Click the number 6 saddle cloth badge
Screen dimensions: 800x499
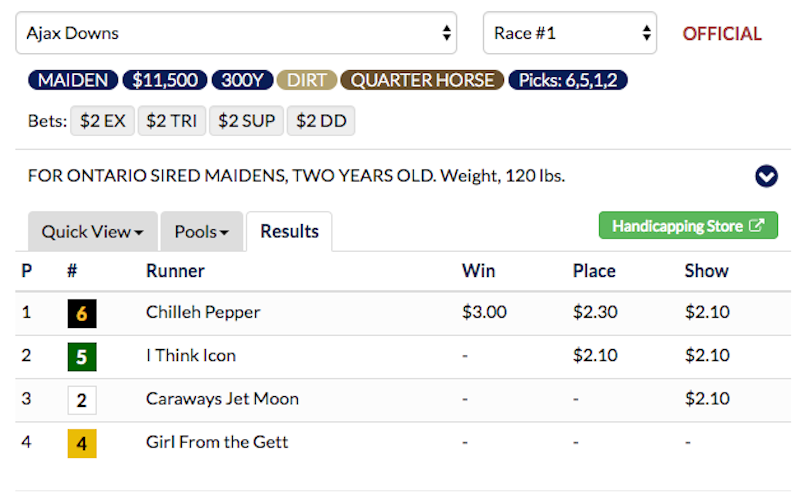click(x=81, y=313)
